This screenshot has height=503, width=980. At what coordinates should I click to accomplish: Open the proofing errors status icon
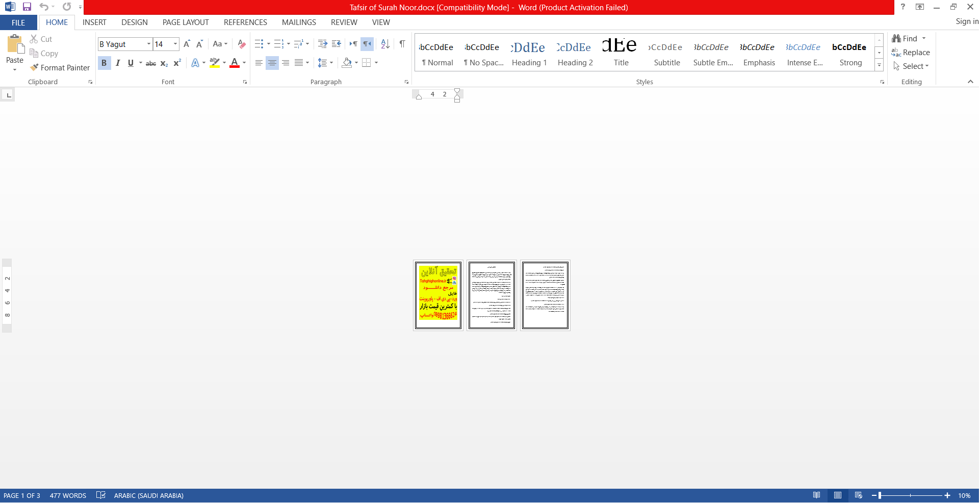[x=101, y=495]
